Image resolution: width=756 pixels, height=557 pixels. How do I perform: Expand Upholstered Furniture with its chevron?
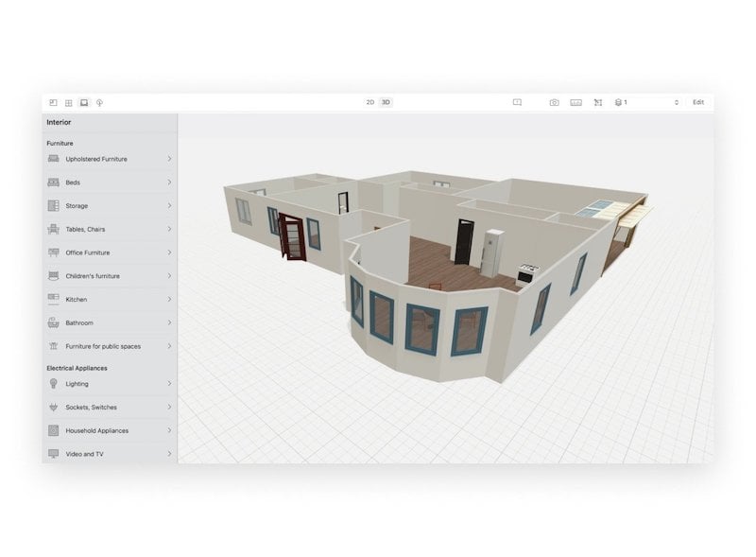(169, 159)
